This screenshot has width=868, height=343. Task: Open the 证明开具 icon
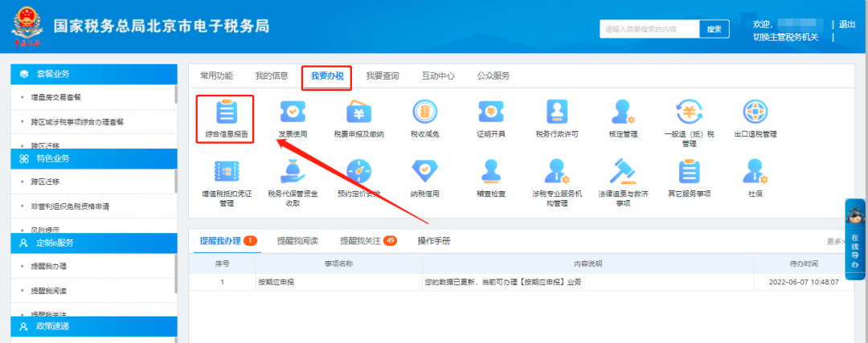491,112
